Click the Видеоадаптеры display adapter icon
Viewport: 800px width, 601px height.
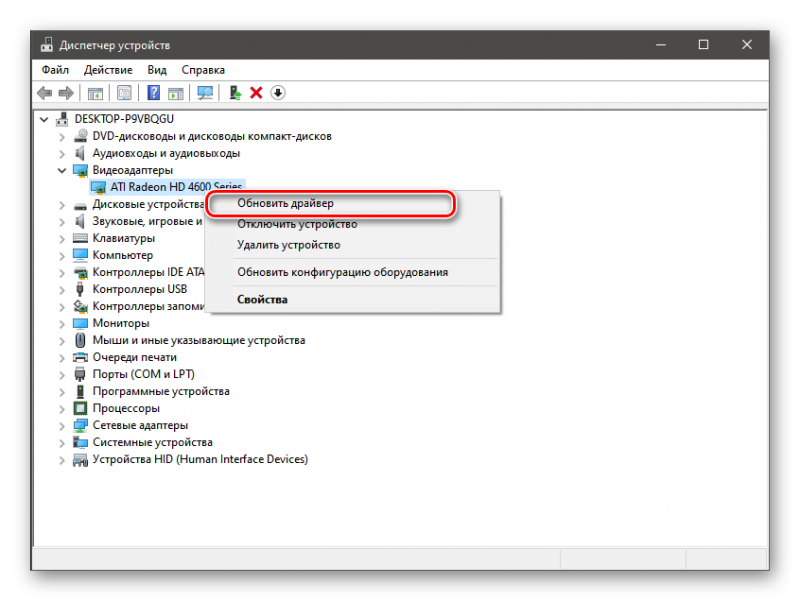coord(81,170)
